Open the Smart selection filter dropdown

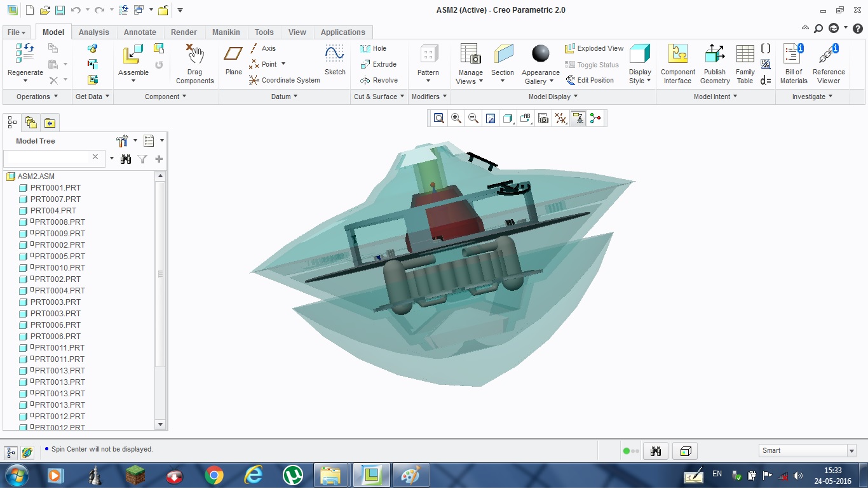tap(851, 451)
